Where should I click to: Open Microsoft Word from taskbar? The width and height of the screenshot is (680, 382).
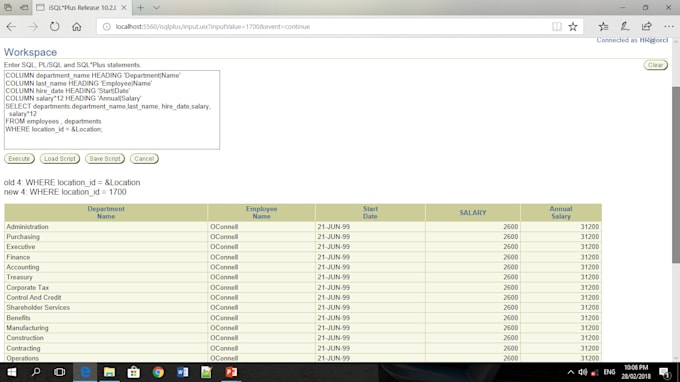coord(183,372)
